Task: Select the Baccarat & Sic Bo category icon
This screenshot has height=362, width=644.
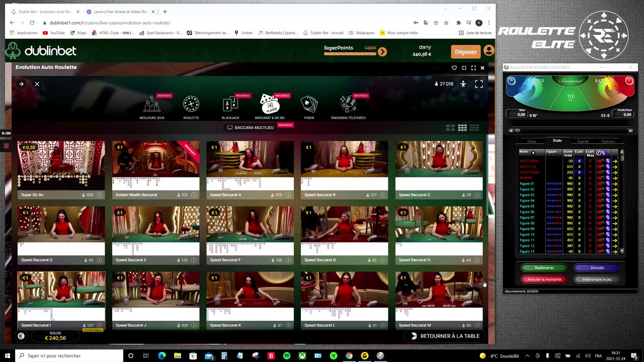Action: tap(270, 104)
